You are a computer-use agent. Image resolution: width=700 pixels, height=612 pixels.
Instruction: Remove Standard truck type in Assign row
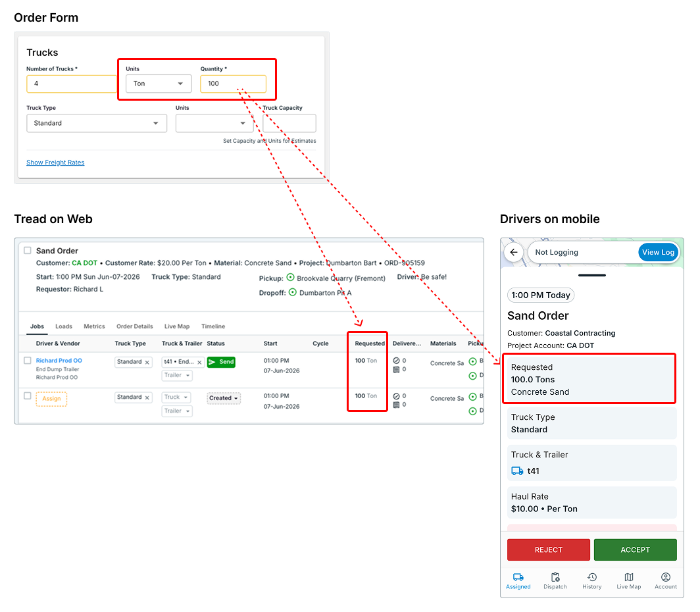point(147,397)
